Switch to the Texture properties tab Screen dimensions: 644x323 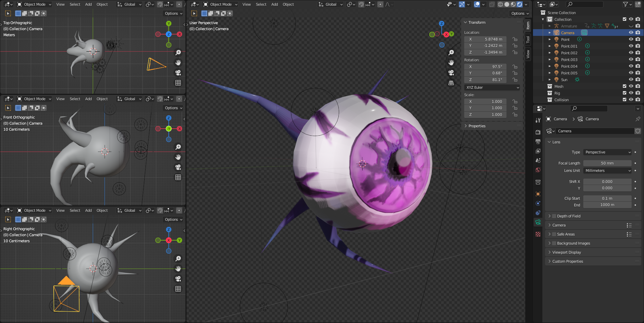(538, 234)
